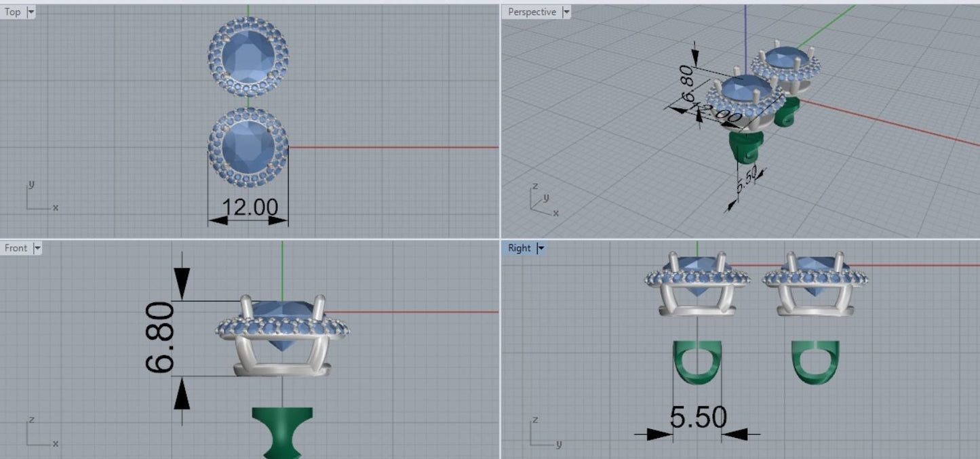Select the right green earring back in Right viewport
This screenshot has height=459, width=980.
tap(815, 363)
